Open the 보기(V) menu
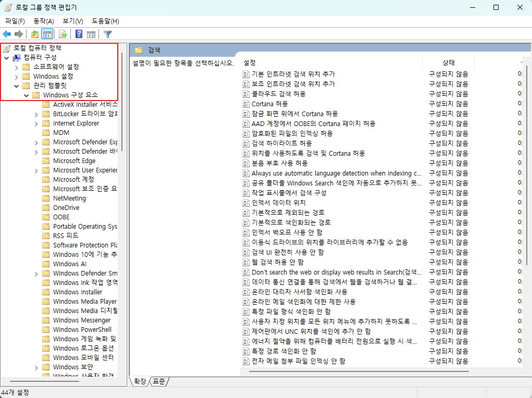The width and height of the screenshot is (532, 398). tap(72, 21)
